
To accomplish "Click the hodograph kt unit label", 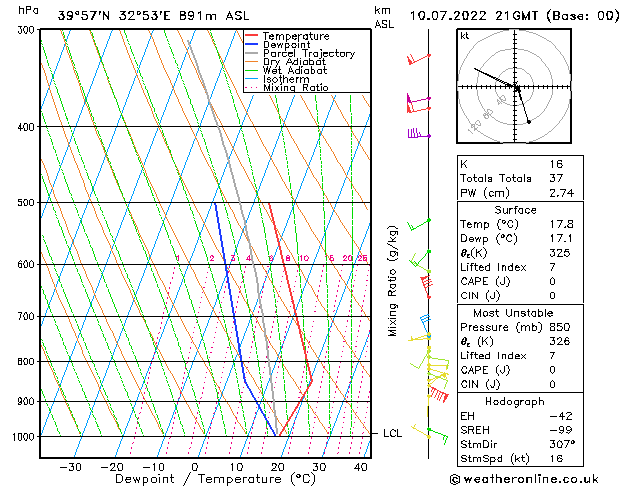I will point(465,36).
